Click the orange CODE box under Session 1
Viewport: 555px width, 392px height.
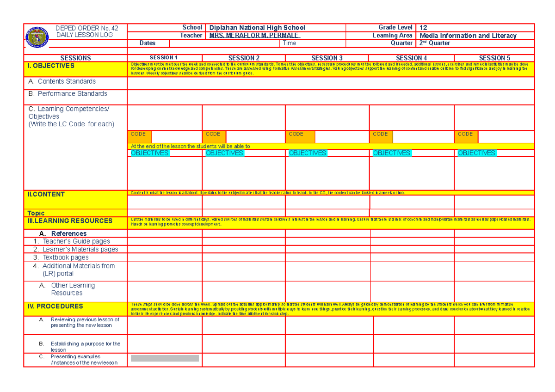coord(139,136)
